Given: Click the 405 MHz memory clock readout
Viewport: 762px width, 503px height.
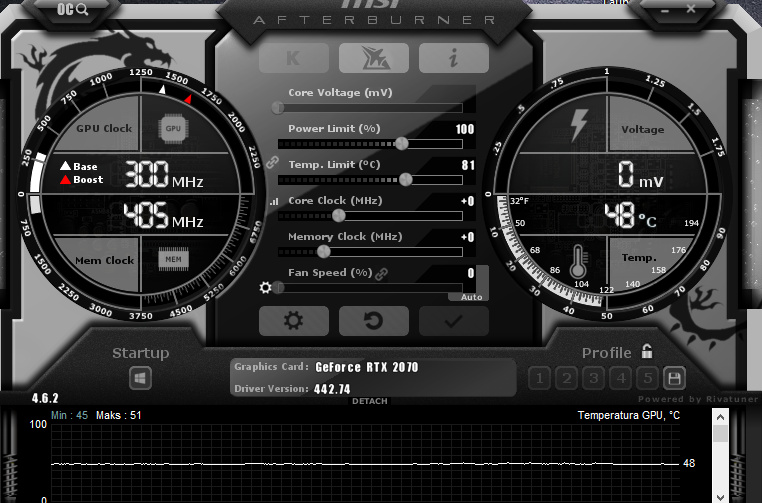Looking at the screenshot, I should [x=163, y=216].
